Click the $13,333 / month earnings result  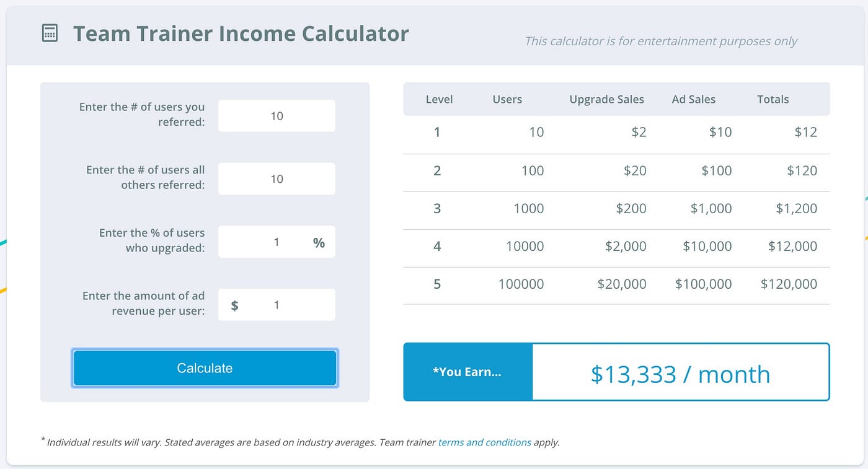pyautogui.click(x=680, y=374)
